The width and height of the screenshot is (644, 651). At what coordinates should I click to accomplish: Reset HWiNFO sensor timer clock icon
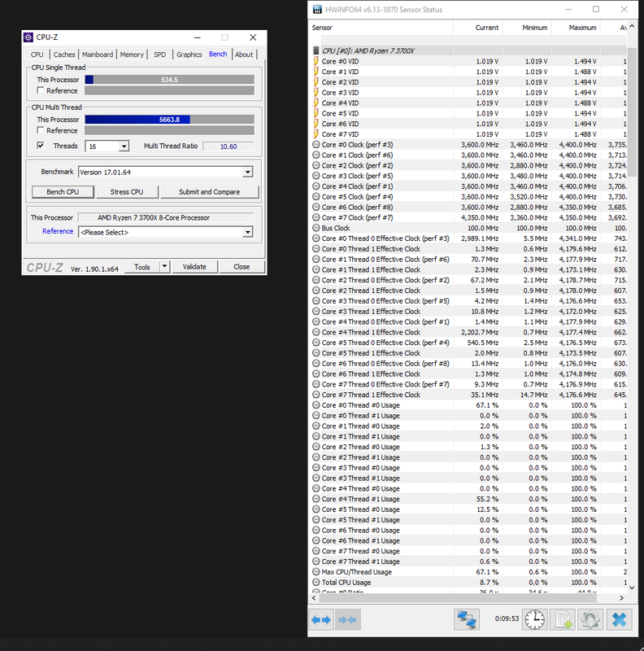tap(535, 619)
